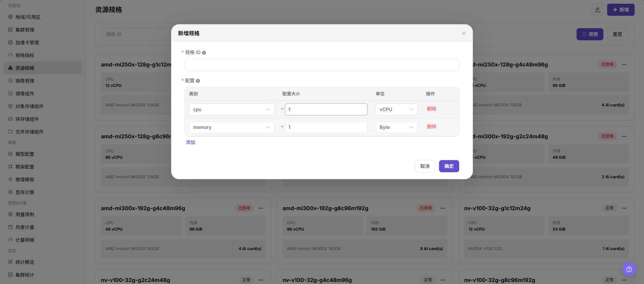Click the nv-v100-32g-g8c96m192g card title
Image resolution: width=644 pixels, height=284 pixels.
click(500, 280)
